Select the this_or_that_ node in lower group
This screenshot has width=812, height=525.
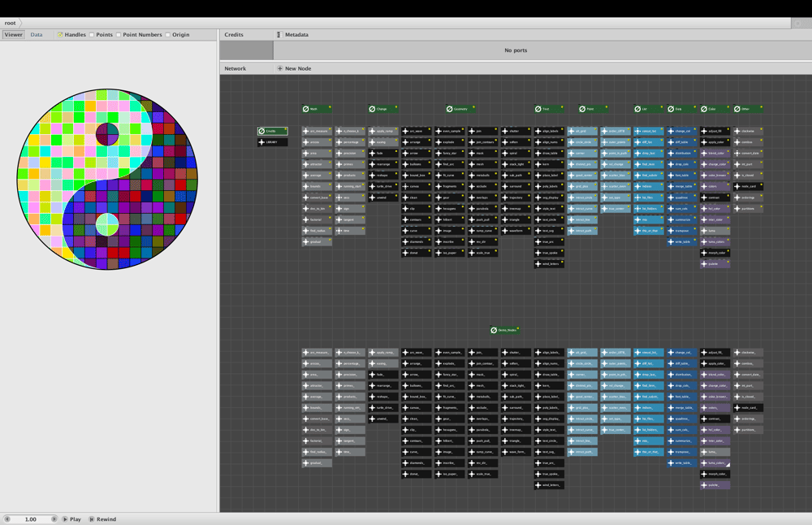(x=648, y=452)
